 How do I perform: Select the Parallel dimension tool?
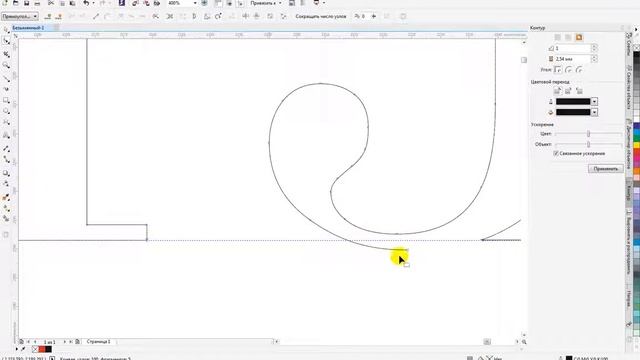pyautogui.click(x=6, y=149)
